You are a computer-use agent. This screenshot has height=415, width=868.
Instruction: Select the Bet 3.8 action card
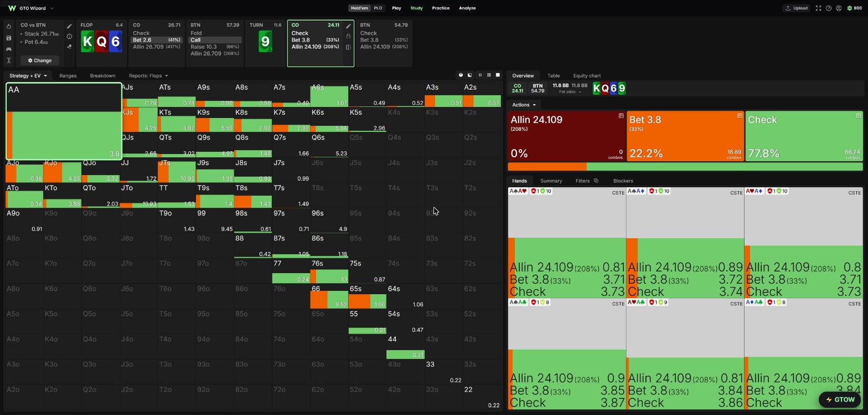coord(685,136)
